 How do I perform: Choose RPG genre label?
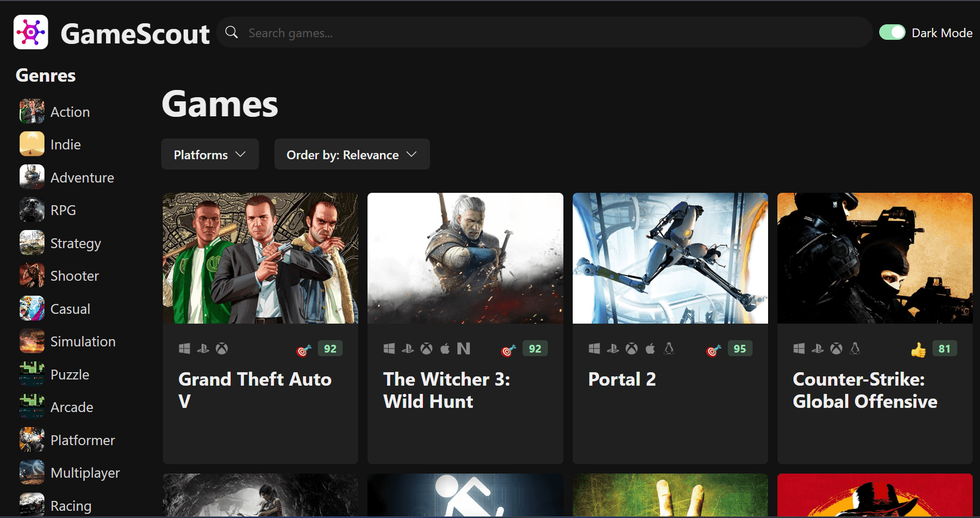(x=63, y=210)
